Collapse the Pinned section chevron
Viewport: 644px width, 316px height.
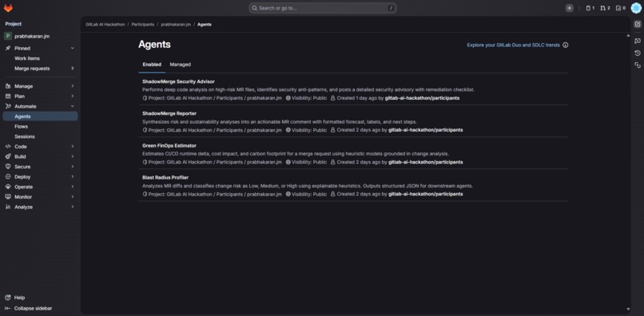tap(72, 48)
